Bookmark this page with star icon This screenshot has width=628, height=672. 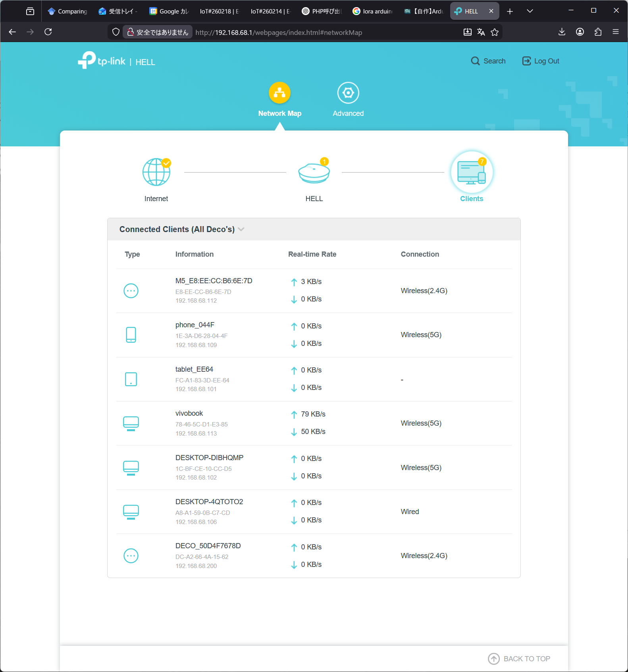click(x=494, y=32)
